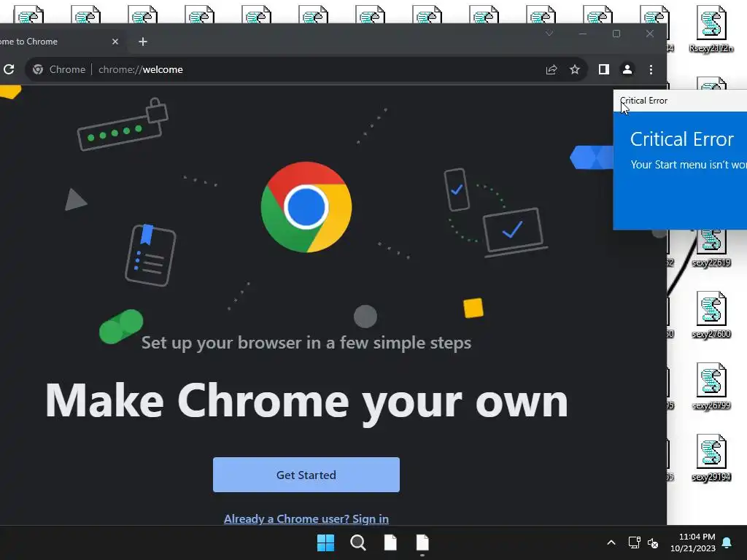The height and width of the screenshot is (560, 747).
Task: Open the Windows Start button
Action: coord(326,542)
